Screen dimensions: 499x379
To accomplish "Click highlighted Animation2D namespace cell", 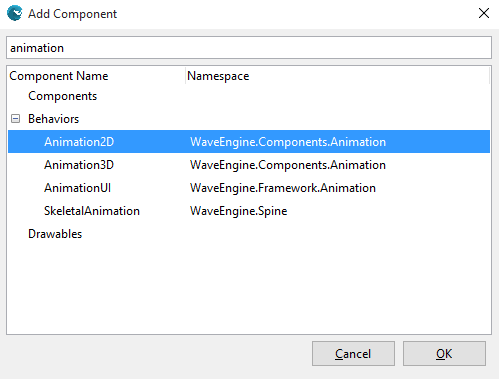I will tap(288, 142).
